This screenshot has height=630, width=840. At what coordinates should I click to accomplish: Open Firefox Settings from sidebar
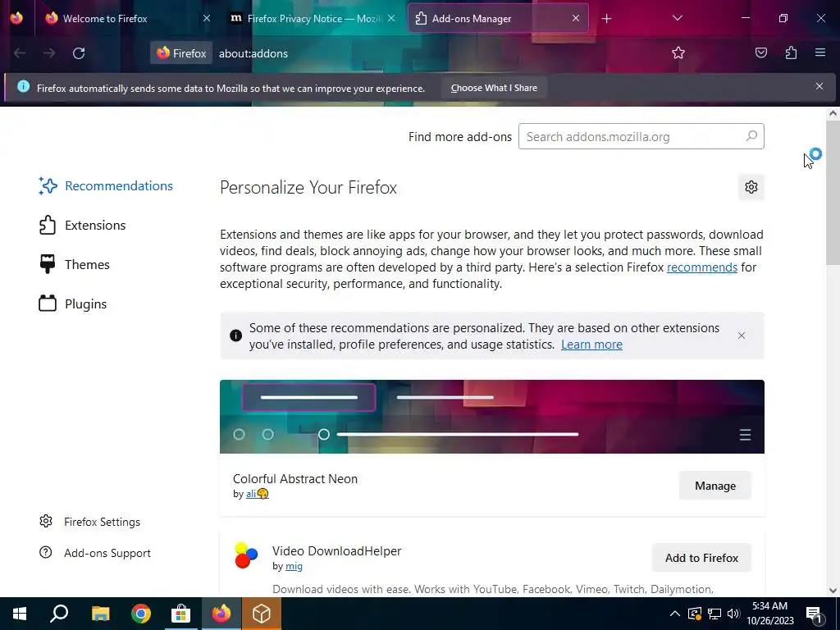(90, 522)
